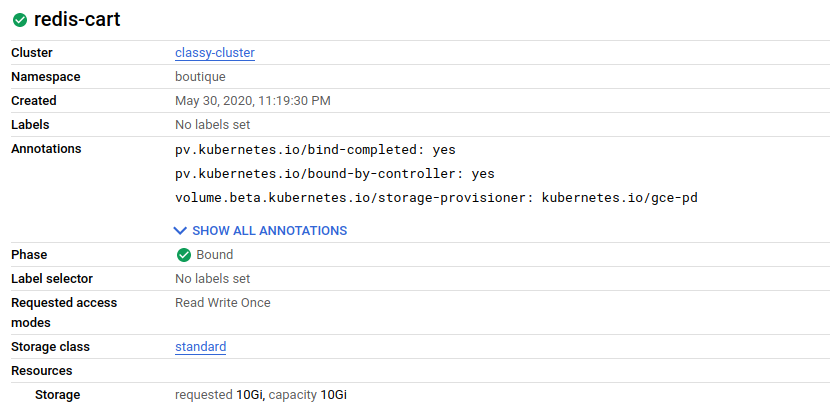Screen dimensions: 830x403
Task: Click the green Bound phase check icon
Action: (183, 255)
